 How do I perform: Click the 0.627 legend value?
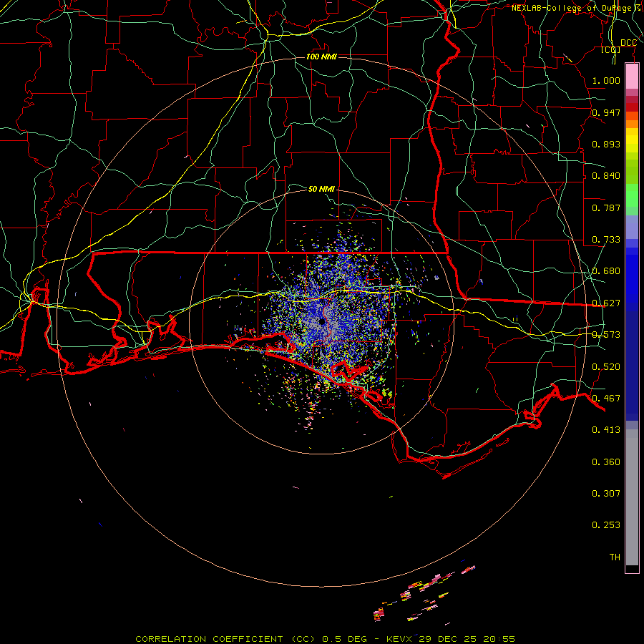point(606,303)
